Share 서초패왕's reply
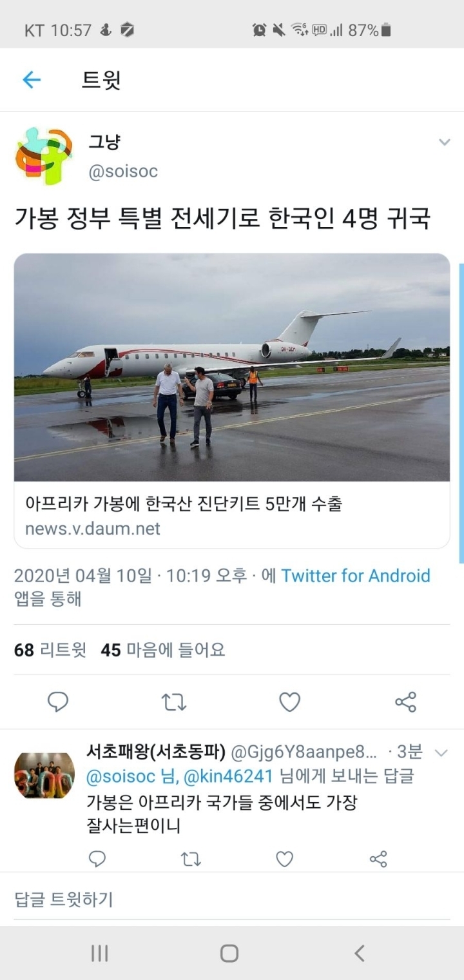 point(378,859)
